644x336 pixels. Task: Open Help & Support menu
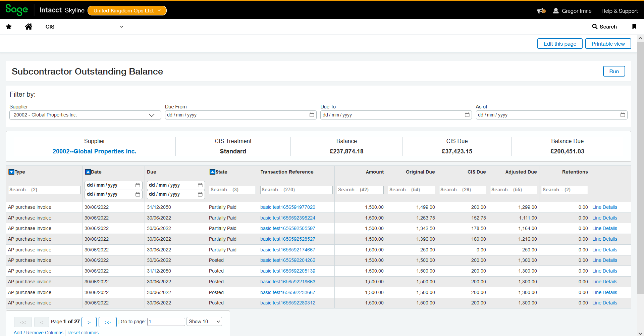[x=619, y=11]
